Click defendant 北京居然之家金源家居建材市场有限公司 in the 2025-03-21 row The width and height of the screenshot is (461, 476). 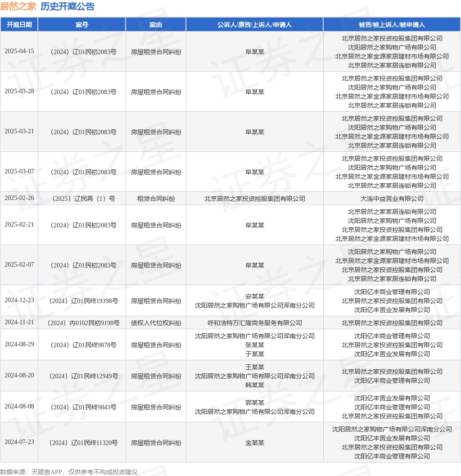pyautogui.click(x=392, y=136)
